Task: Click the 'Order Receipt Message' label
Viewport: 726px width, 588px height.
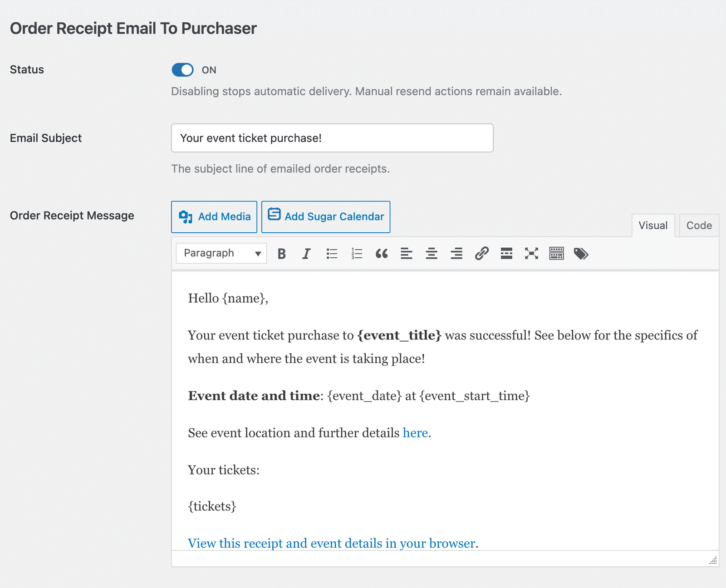Action: click(72, 216)
